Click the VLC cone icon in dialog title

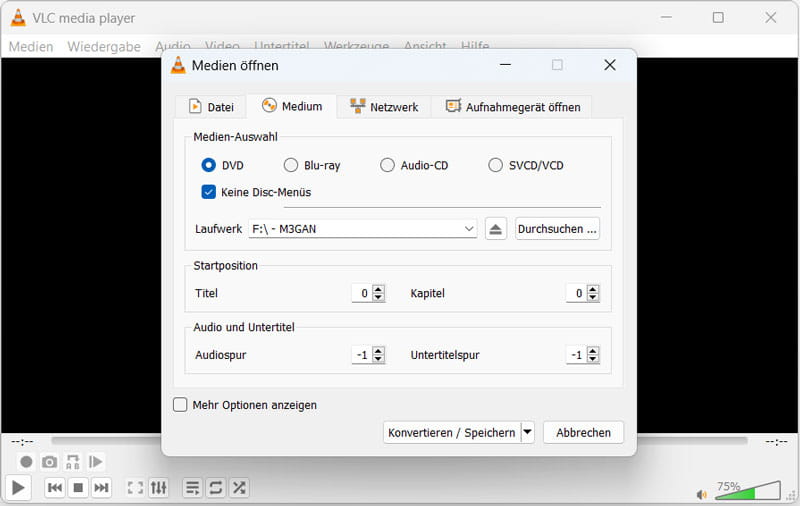(178, 65)
